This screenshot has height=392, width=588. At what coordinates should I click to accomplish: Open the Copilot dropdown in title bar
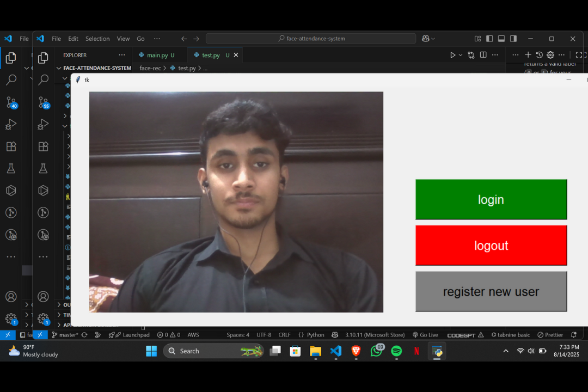coord(428,39)
